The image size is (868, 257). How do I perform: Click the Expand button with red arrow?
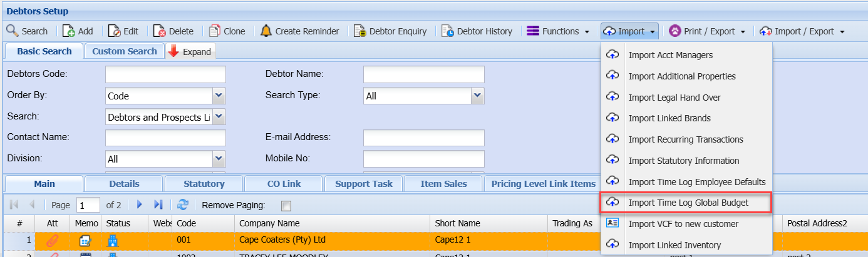(190, 52)
